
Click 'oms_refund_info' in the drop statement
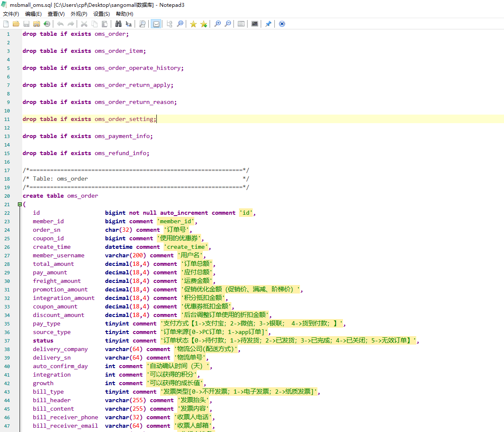point(121,153)
